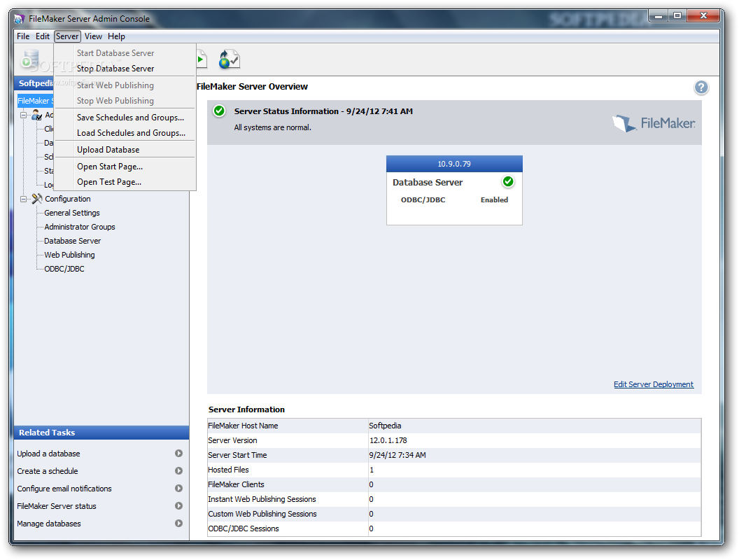Click All systems are normal text

coord(272,127)
